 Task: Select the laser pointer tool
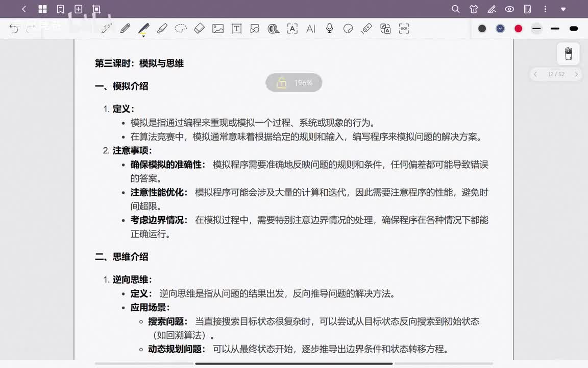[x=366, y=29]
